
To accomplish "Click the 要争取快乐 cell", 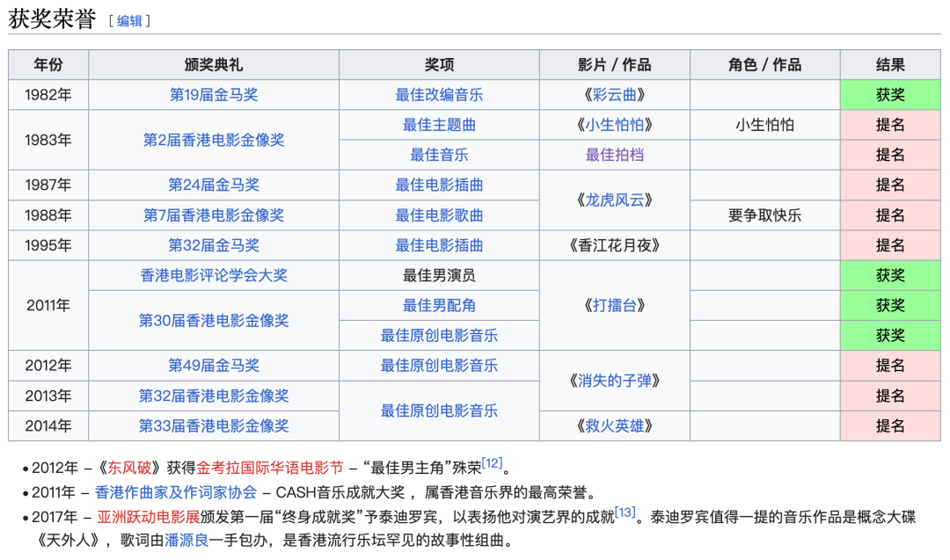I will [765, 215].
